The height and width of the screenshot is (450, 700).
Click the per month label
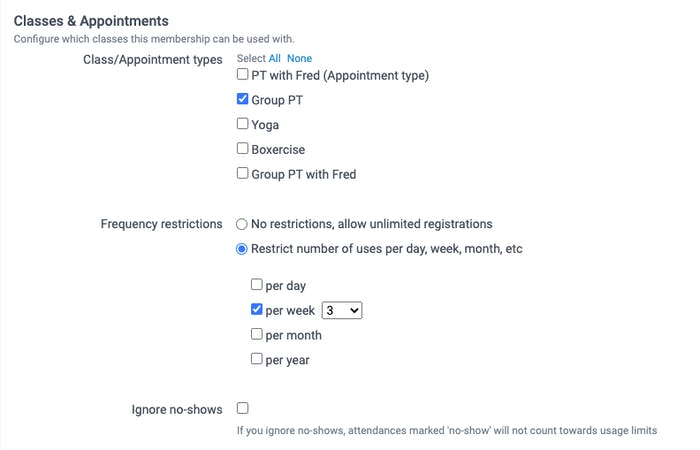(294, 335)
